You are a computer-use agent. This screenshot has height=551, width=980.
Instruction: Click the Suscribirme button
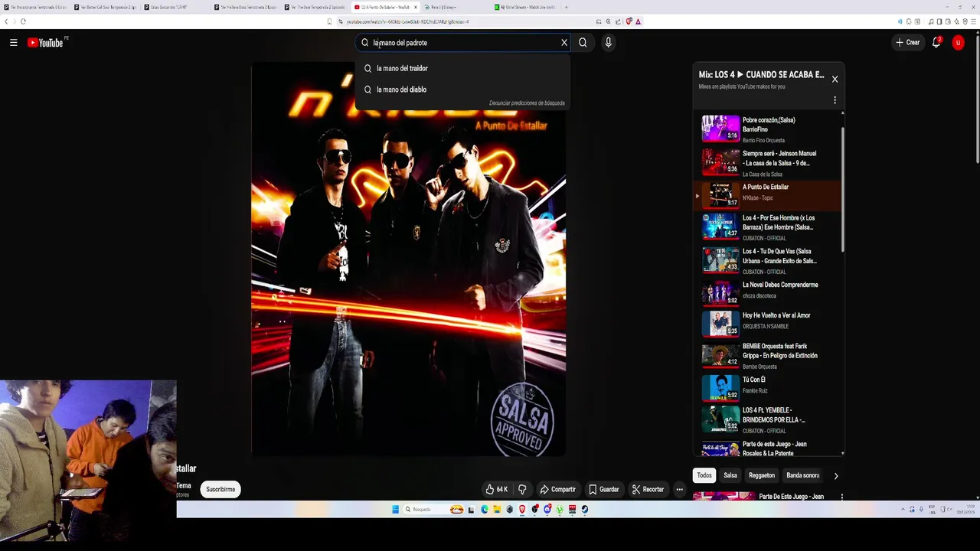[x=220, y=489]
